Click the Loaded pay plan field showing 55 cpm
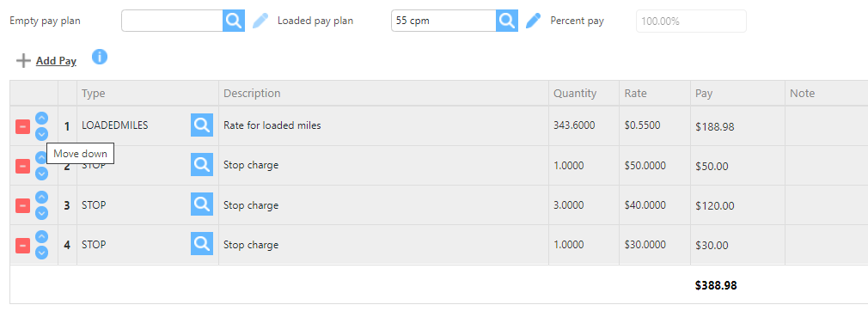 pos(443,21)
